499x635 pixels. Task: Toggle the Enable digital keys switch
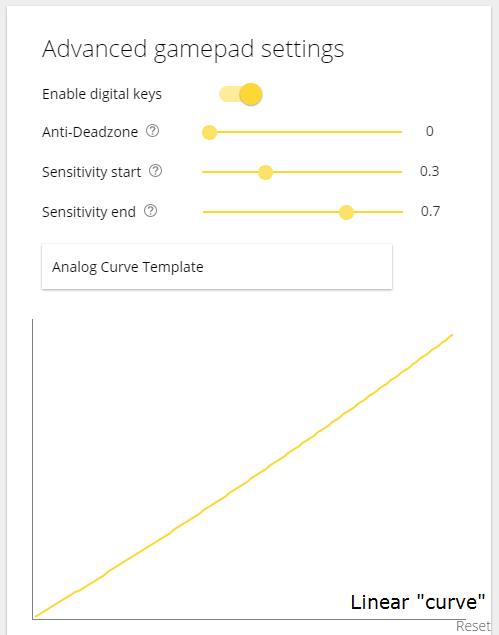[x=241, y=94]
